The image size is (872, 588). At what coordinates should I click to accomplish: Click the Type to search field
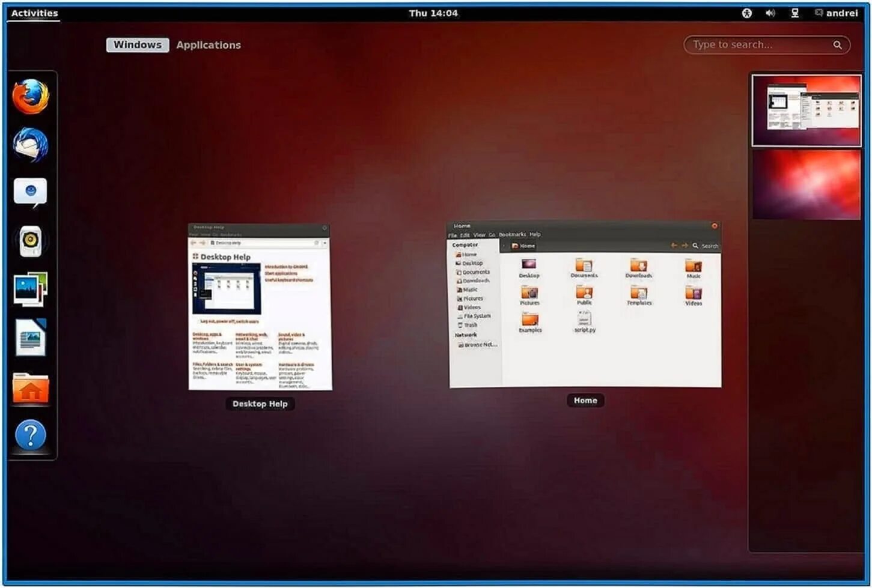[x=767, y=45]
